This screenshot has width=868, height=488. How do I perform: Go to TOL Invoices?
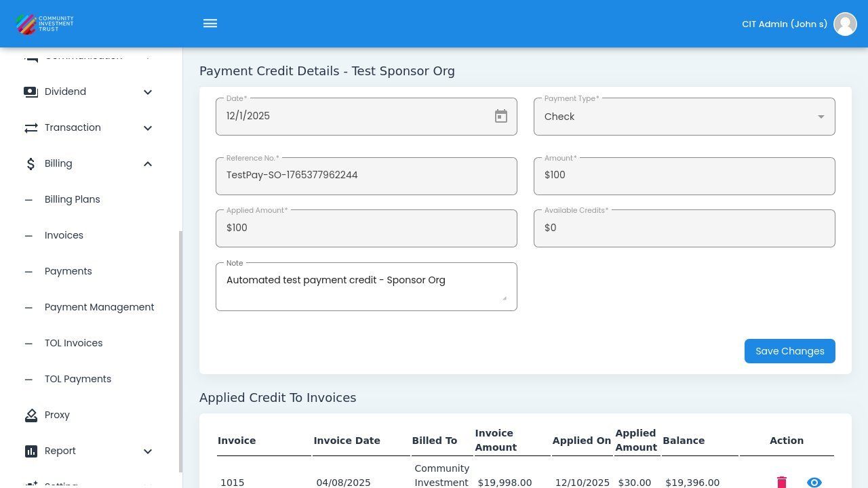point(73,344)
